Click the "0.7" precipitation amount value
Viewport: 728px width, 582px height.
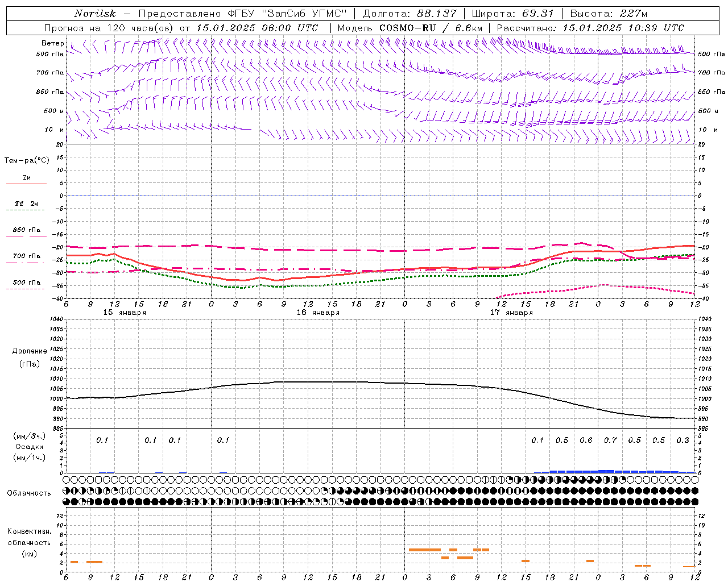point(610,440)
